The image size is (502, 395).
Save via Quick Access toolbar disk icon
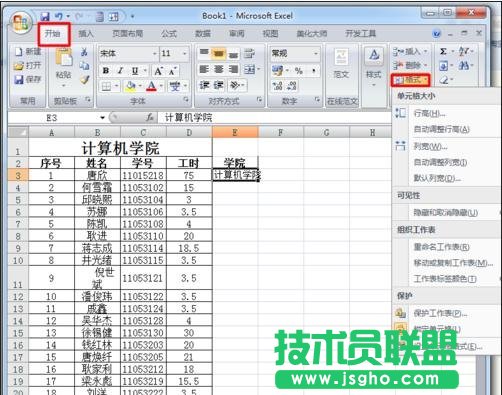click(45, 16)
